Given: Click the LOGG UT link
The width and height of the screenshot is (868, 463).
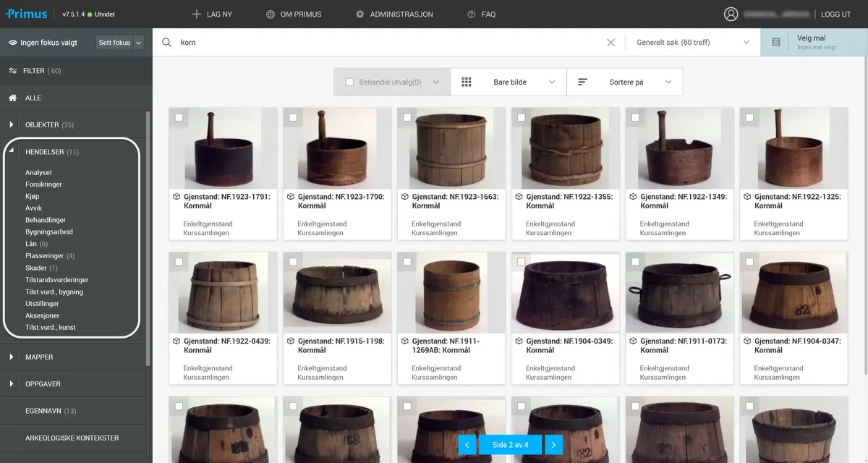Looking at the screenshot, I should click(x=835, y=14).
